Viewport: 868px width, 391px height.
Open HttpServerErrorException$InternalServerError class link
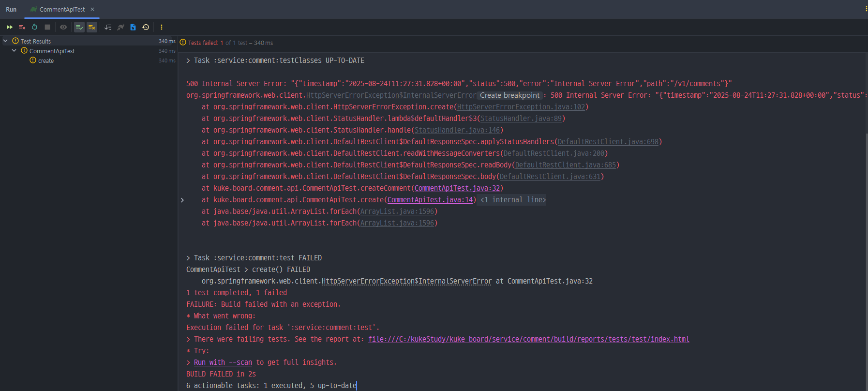point(391,95)
